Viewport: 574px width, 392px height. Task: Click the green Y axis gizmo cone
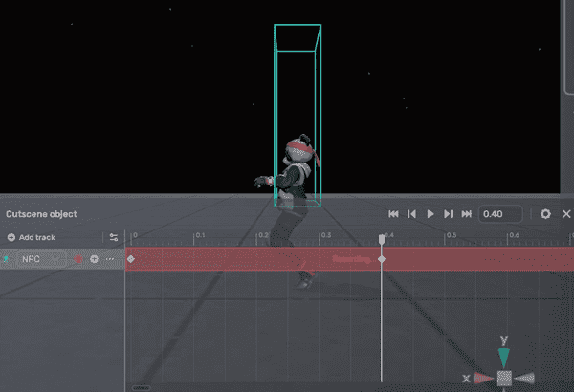point(503,357)
